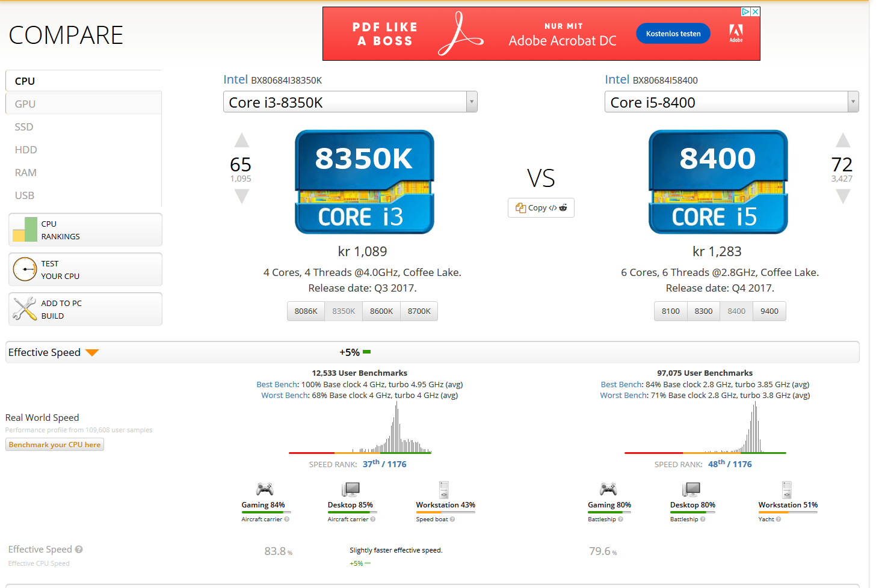Screen dimensions: 885x588
Task: Click the Copy comparison button
Action: [x=541, y=207]
